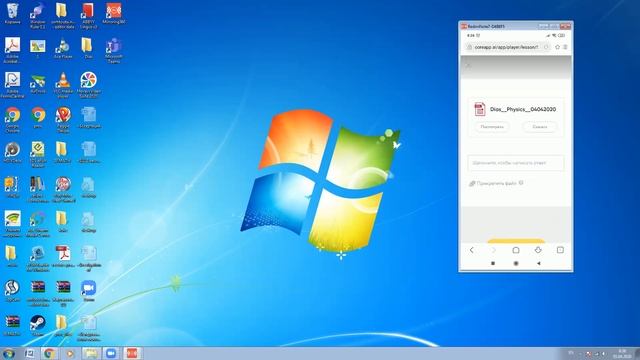Image resolution: width=640 pixels, height=360 pixels.
Task: Open the Window Ruler desktop shortcut
Action: [38, 16]
